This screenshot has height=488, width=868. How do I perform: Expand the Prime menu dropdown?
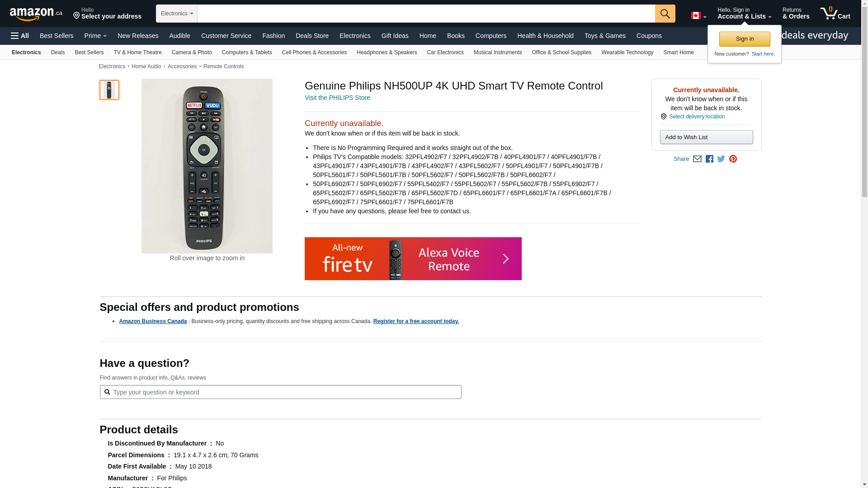95,36
